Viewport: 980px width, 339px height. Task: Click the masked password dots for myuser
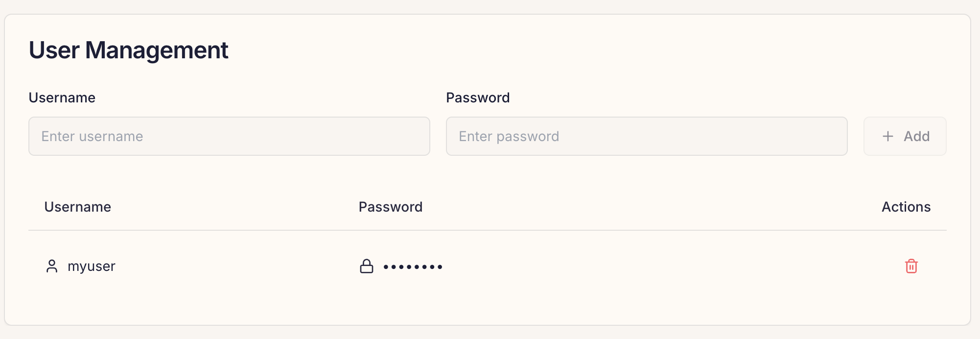(413, 267)
